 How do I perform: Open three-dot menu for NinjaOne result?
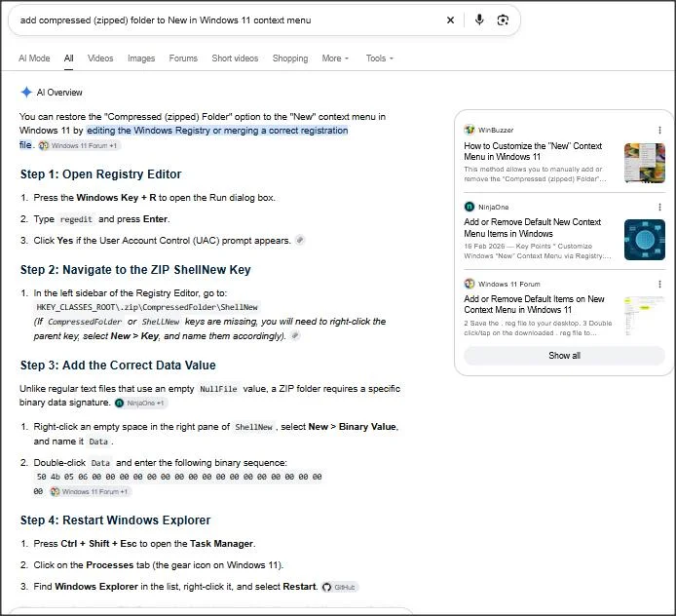tap(659, 207)
